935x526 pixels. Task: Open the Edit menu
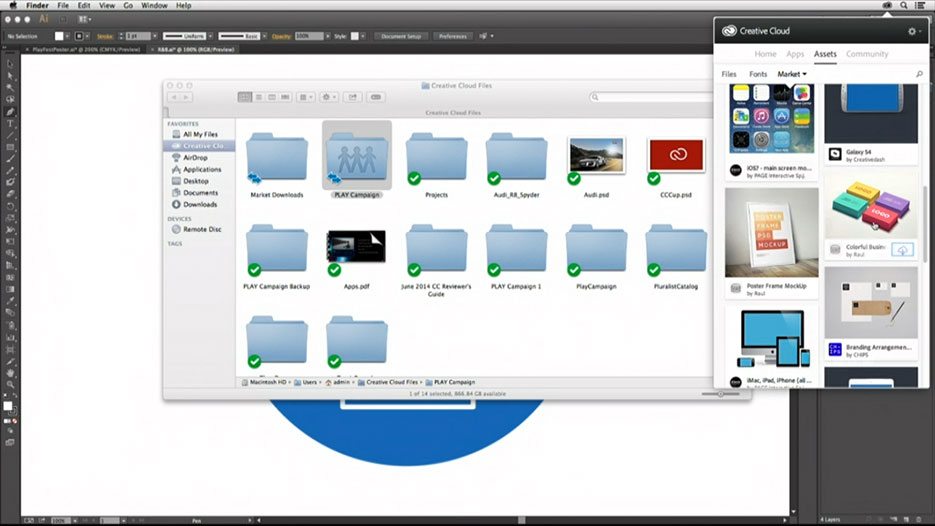tap(84, 5)
